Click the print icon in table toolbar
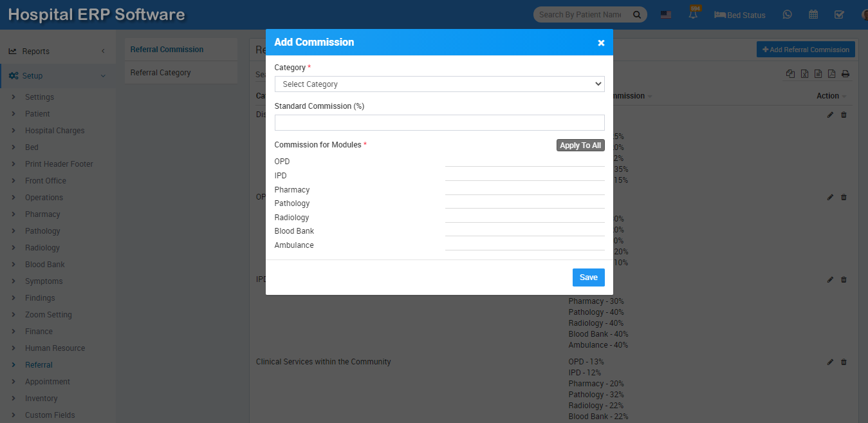The image size is (868, 423). click(x=845, y=74)
